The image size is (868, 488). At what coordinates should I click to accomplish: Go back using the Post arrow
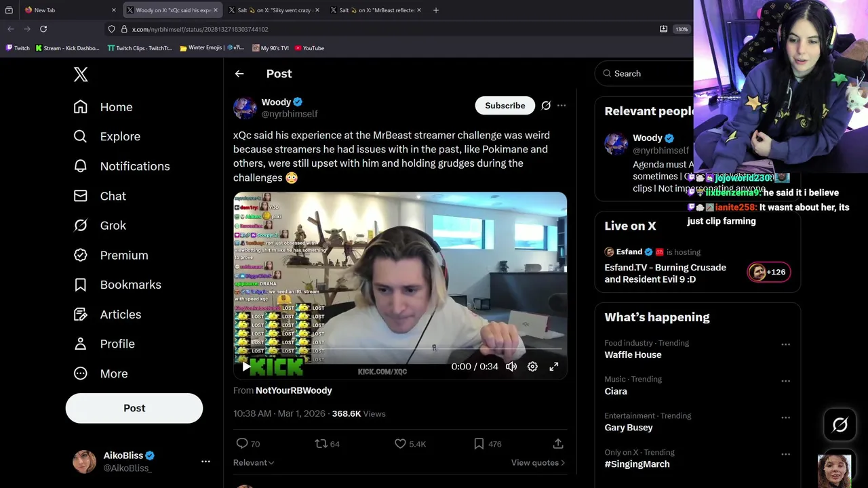pyautogui.click(x=239, y=74)
